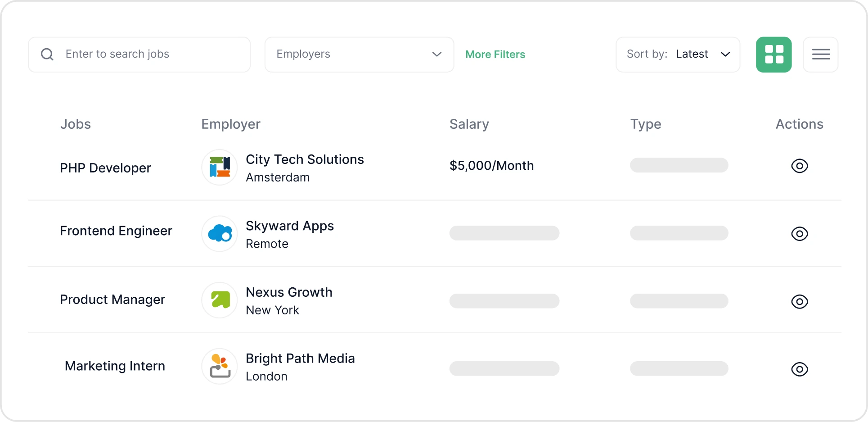The image size is (868, 422).
Task: Click the Employers dropdown chevron arrow
Action: [436, 54]
